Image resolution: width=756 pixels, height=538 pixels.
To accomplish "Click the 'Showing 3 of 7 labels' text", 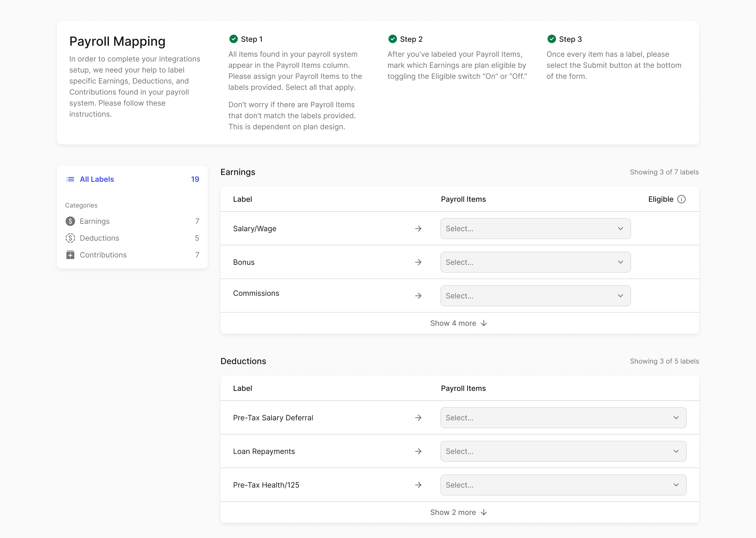I will (664, 172).
